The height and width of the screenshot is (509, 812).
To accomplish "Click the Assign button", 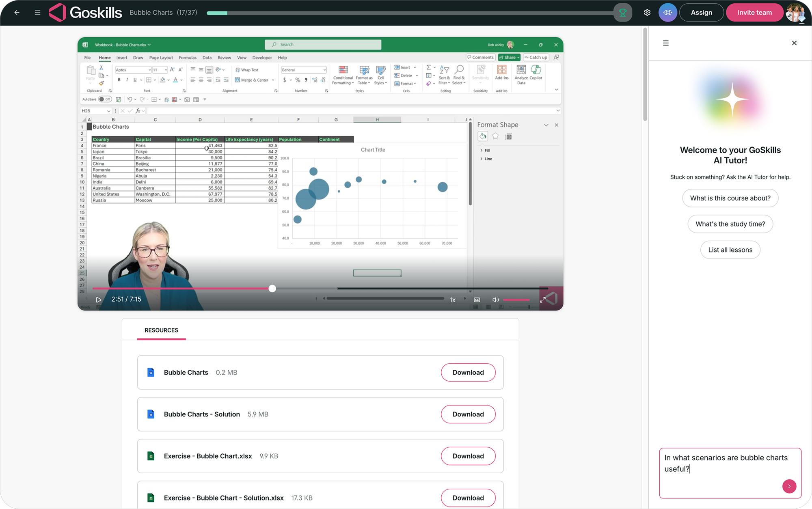I will coord(701,13).
